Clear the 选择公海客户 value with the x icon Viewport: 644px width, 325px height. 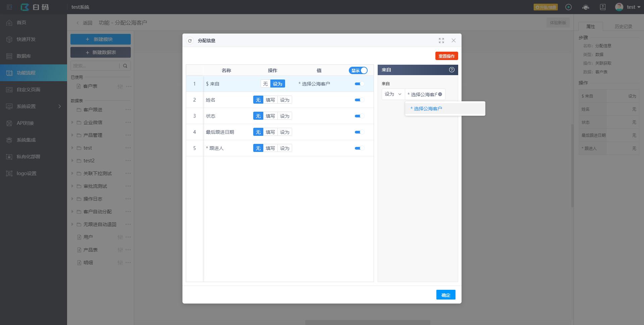pyautogui.click(x=440, y=94)
